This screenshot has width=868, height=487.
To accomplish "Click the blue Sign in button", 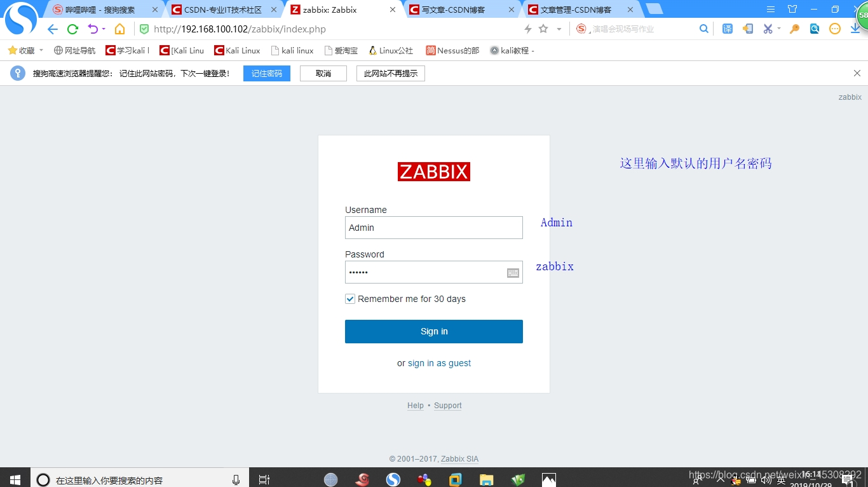I will (434, 331).
